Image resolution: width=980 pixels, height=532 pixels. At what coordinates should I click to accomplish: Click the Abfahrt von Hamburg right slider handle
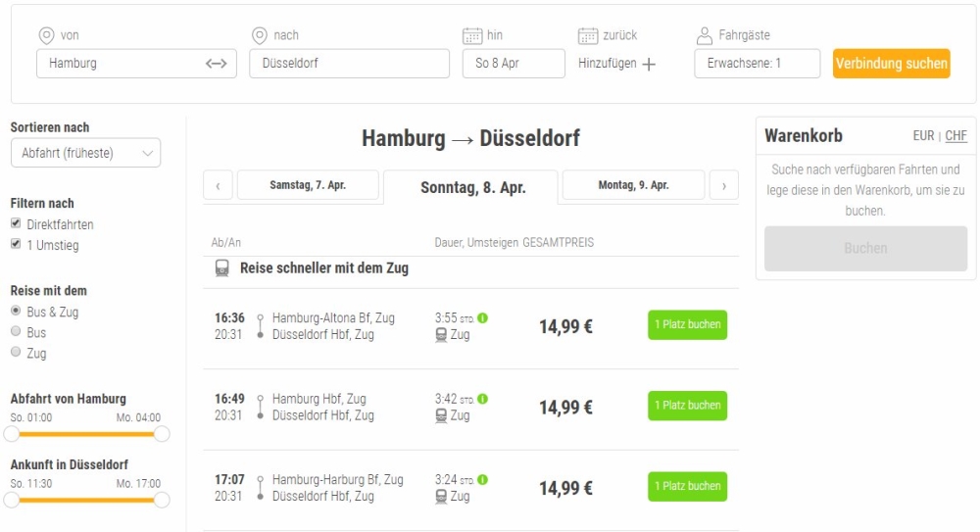click(x=162, y=434)
